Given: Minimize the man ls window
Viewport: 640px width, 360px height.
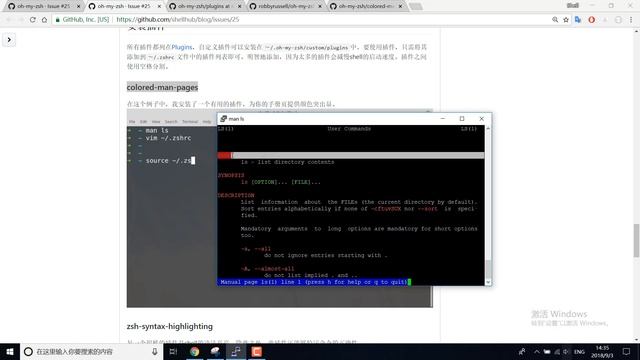Looking at the screenshot, I should tap(443, 118).
